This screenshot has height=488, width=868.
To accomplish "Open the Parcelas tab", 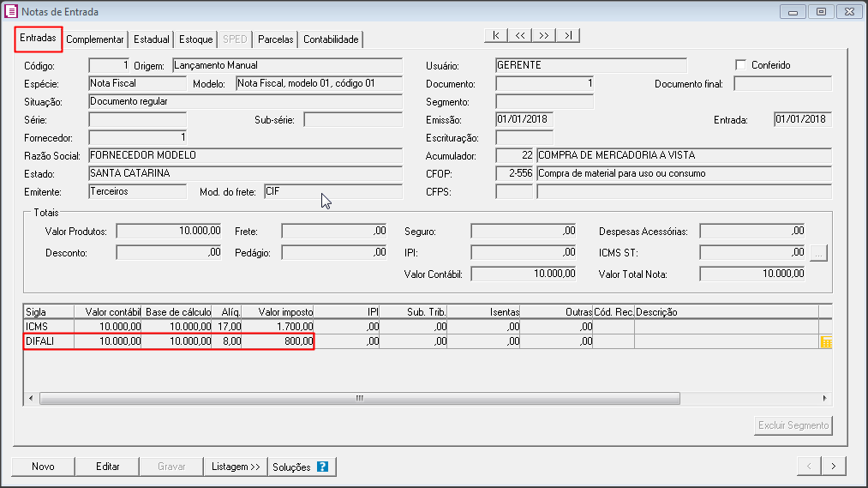I will (x=275, y=39).
